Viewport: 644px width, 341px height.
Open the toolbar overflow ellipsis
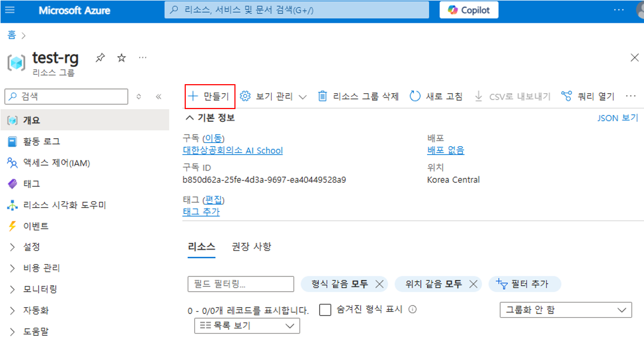(630, 96)
